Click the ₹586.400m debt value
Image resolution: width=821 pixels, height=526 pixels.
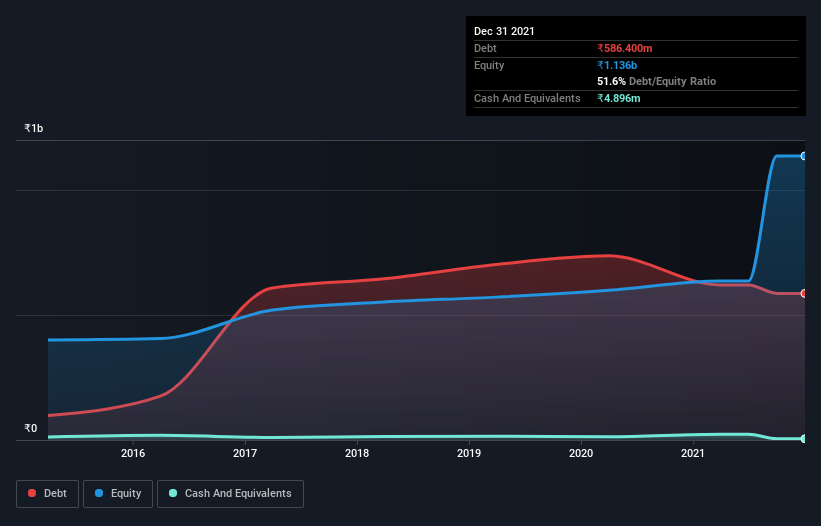[625, 48]
